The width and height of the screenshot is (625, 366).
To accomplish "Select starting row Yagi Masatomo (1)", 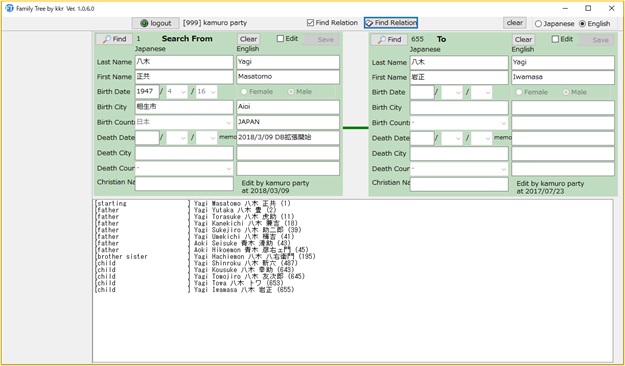I will (193, 203).
